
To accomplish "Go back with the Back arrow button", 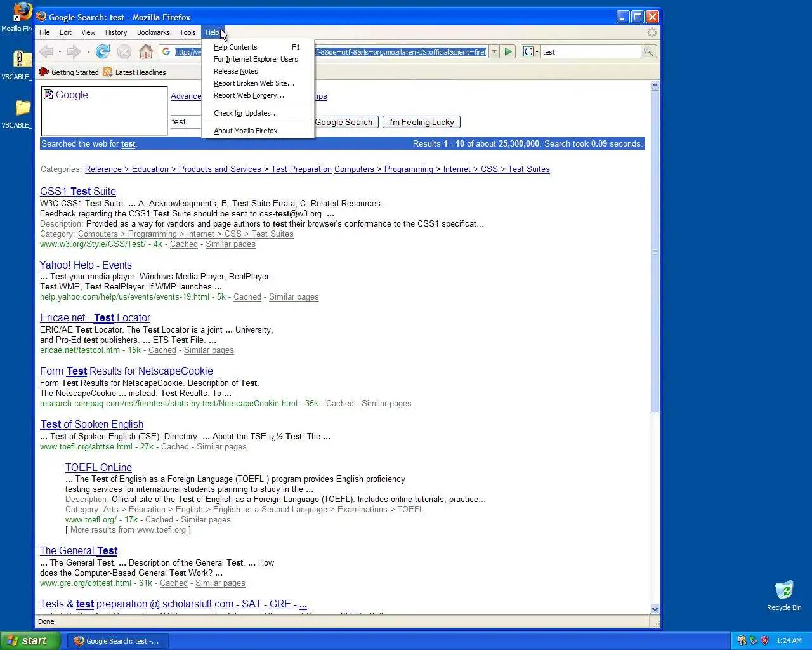I will click(46, 51).
